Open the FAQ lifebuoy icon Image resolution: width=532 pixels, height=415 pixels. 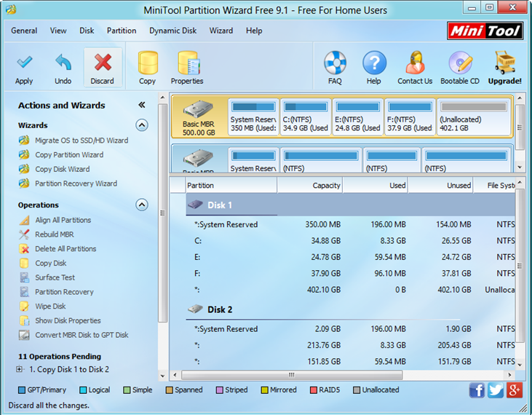335,63
